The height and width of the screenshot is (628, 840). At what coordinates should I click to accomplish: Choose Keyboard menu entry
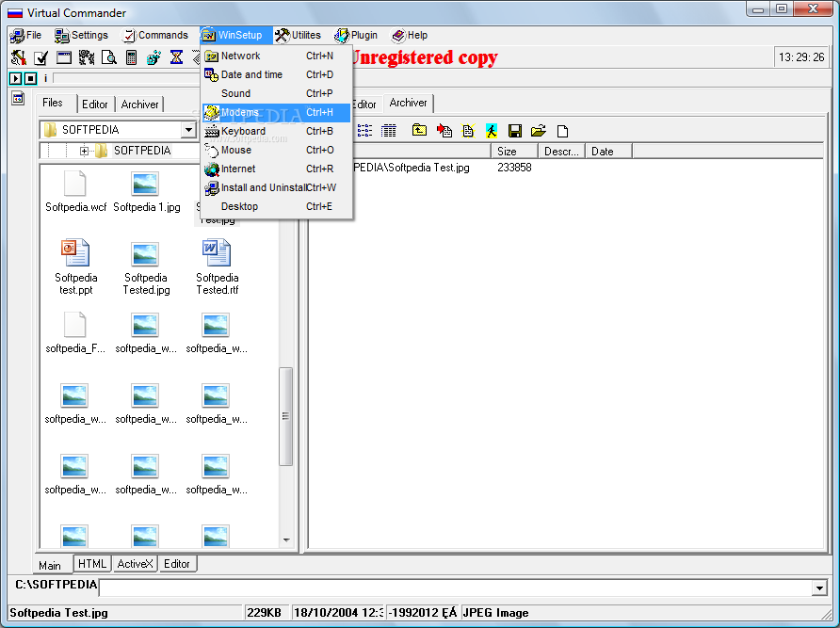click(x=277, y=131)
